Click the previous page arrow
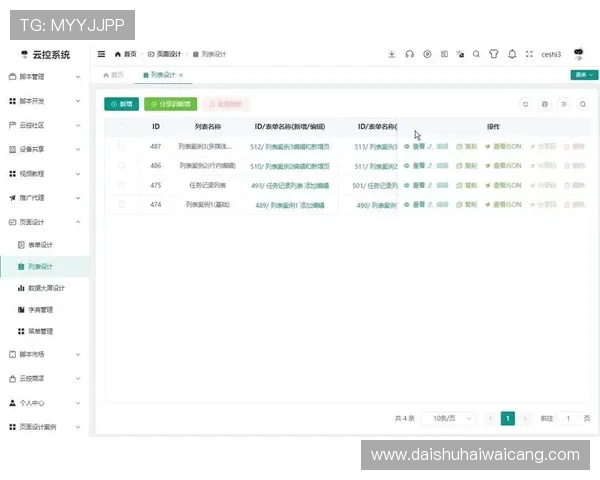This screenshot has width=600, height=480. 490,418
